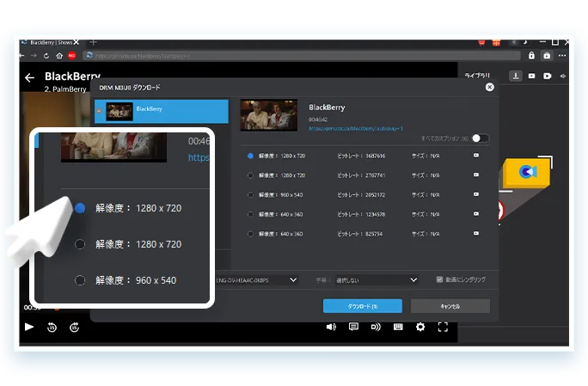The image size is (588, 386).
Task: Click video icon on the 3687616 bitrate row
Action: (x=476, y=156)
